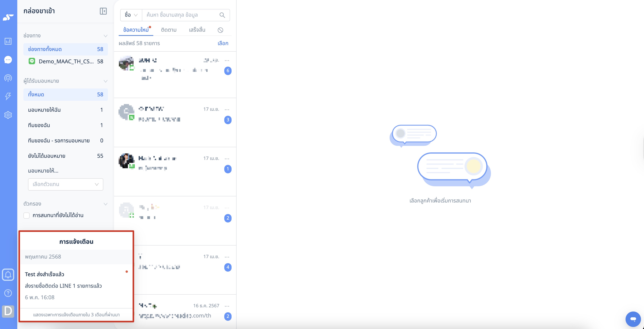This screenshot has width=644, height=329.
Task: Open the D user profile avatar
Action: click(8, 311)
